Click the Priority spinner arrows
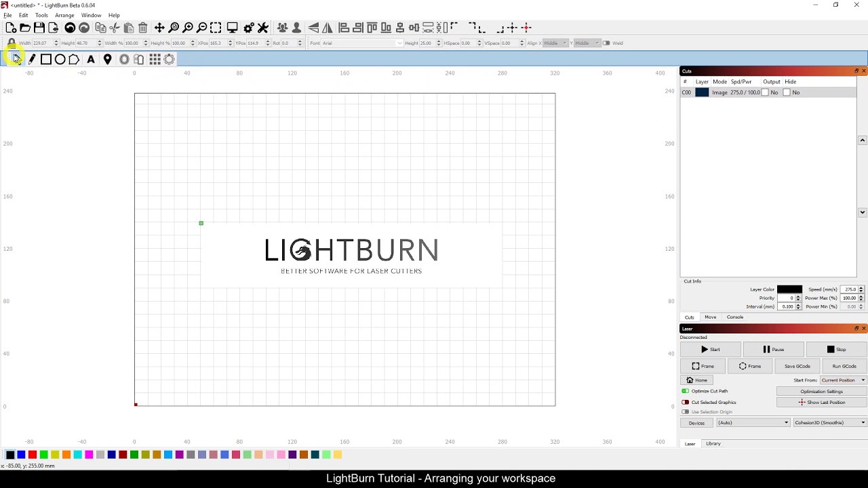Screen dimensions: 868x488 798,298
